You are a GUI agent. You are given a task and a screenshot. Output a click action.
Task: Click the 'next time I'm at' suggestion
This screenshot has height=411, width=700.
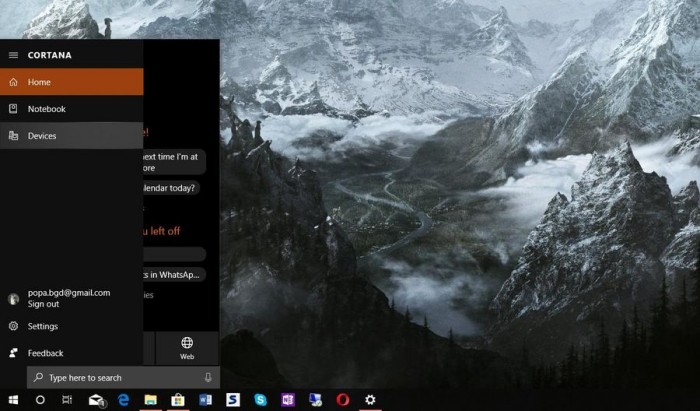pos(174,162)
